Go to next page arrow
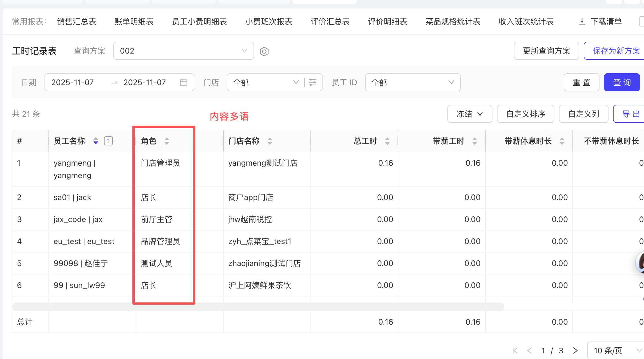This screenshot has width=644, height=359. [x=575, y=351]
